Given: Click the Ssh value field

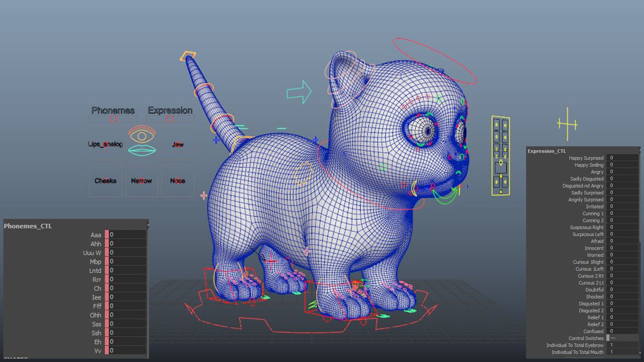Looking at the screenshot, I should 127,333.
